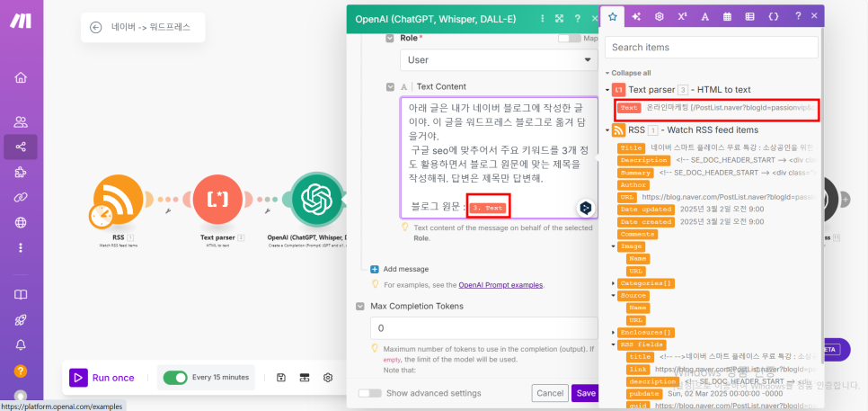Toggle Show advanced settings
868x411 pixels.
click(370, 393)
